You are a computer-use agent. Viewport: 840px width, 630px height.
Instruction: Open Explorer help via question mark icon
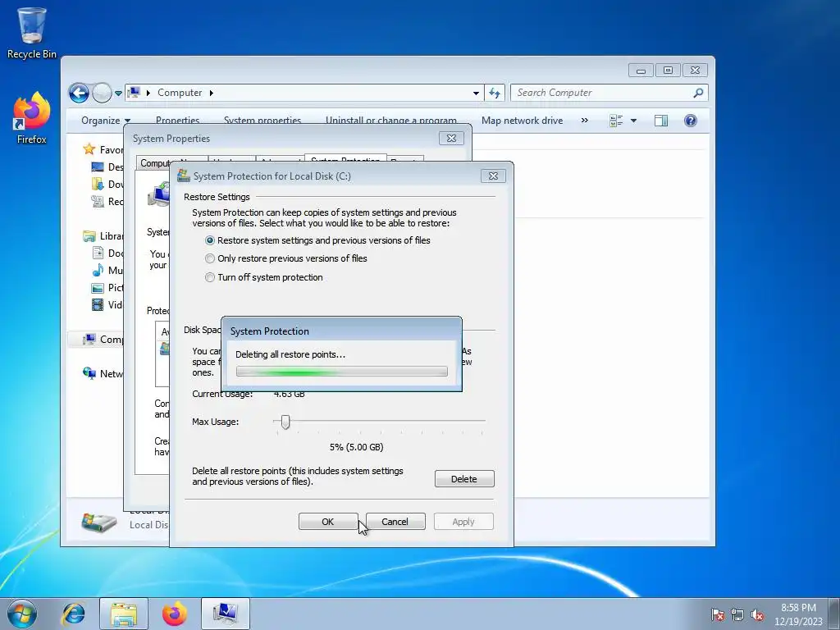(x=691, y=121)
